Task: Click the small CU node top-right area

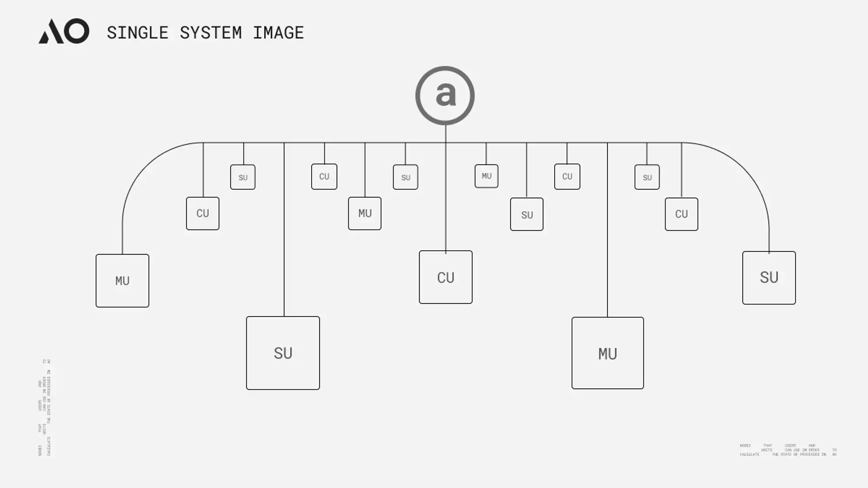Action: (x=567, y=177)
